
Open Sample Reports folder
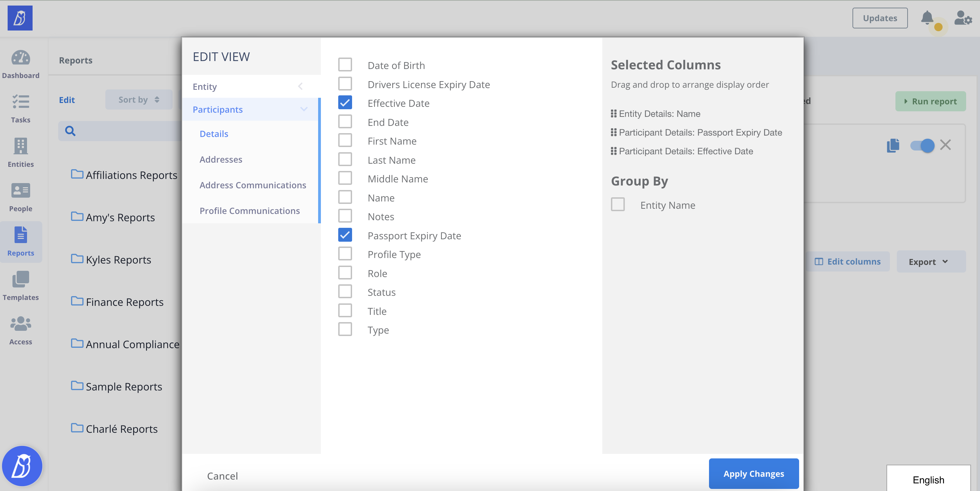[x=116, y=386]
